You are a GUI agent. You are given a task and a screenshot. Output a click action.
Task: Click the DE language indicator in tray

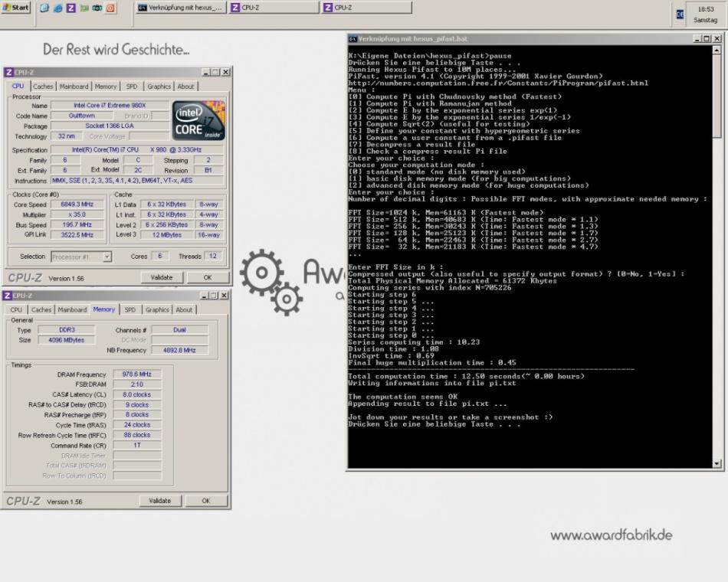[x=680, y=15]
